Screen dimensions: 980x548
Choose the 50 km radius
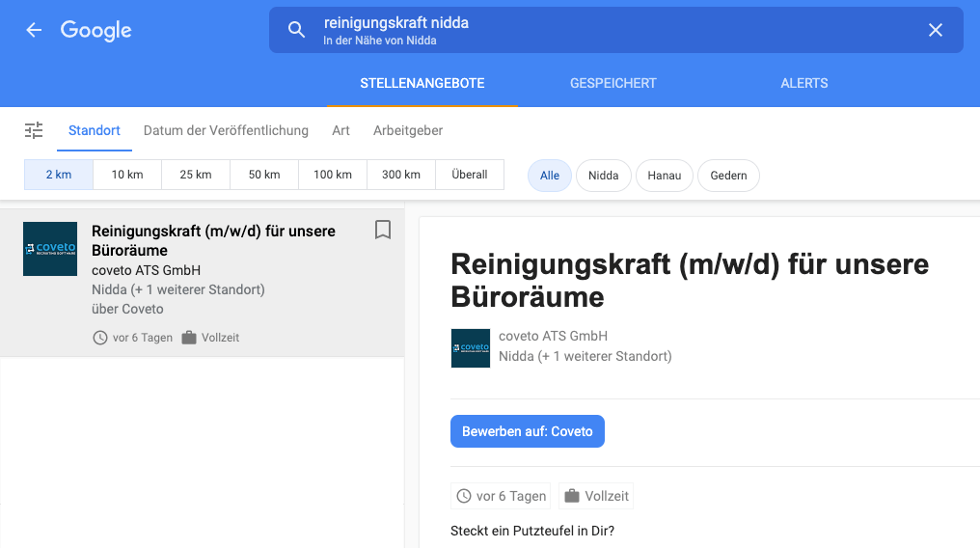point(263,175)
